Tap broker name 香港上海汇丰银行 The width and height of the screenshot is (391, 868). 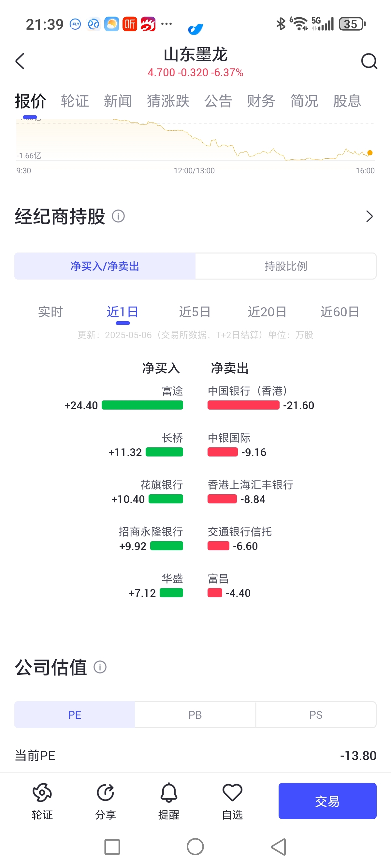pos(251,485)
